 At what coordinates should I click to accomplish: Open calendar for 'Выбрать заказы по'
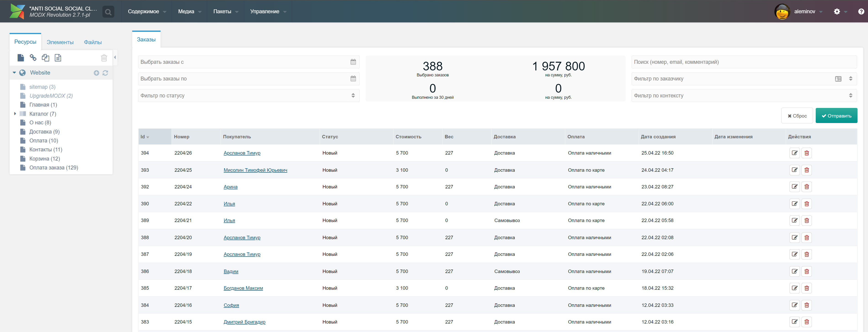tap(353, 79)
